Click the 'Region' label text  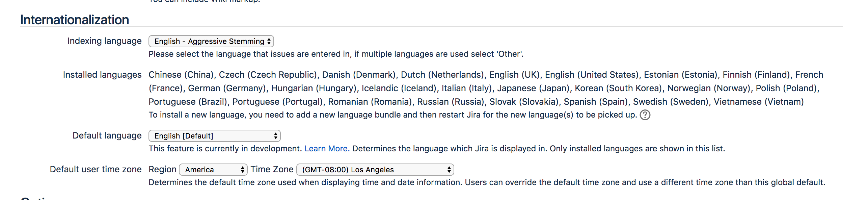pos(163,169)
